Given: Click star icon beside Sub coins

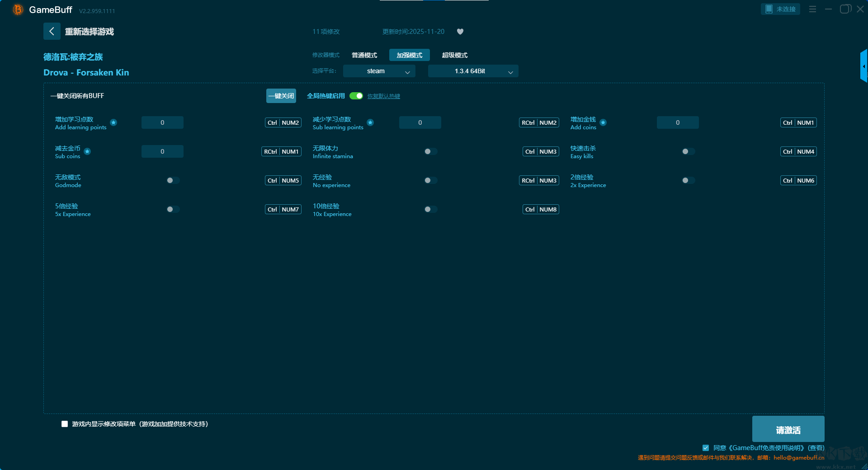Looking at the screenshot, I should pos(87,151).
